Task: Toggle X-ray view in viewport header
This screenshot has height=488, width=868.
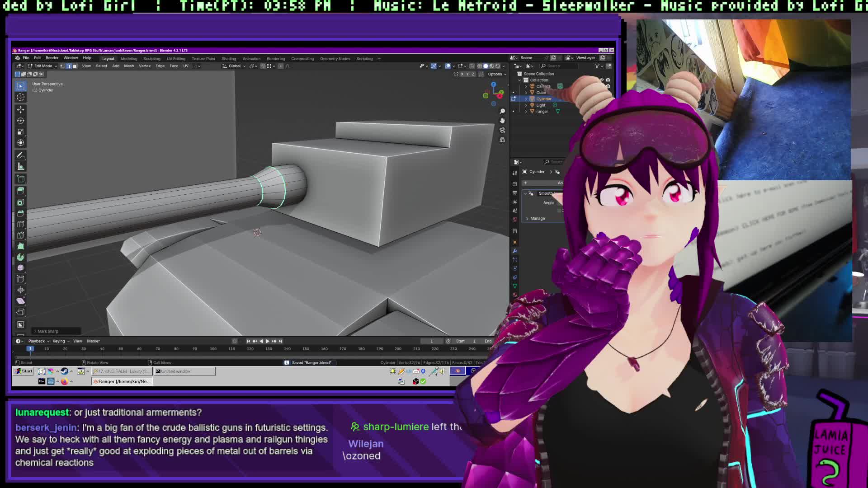Action: (x=472, y=66)
